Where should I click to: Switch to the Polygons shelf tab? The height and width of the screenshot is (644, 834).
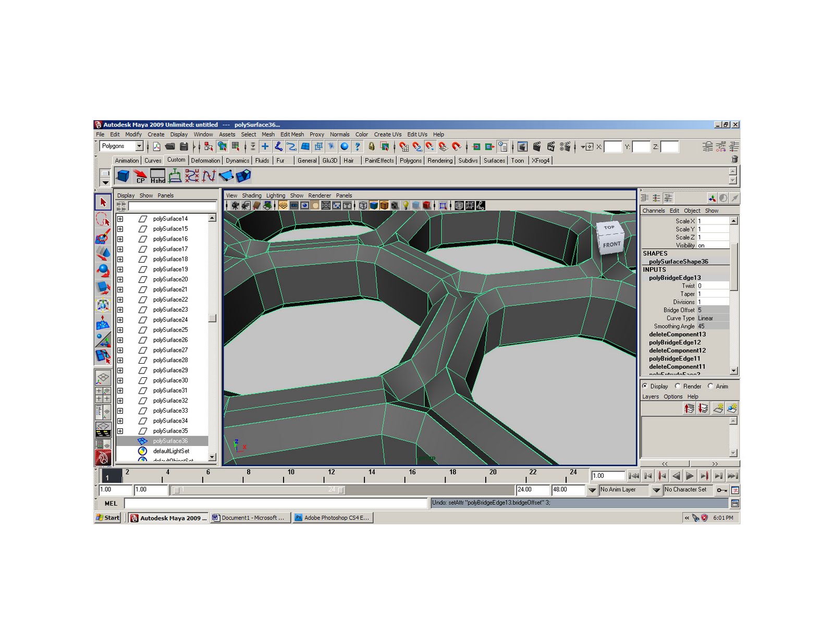[410, 160]
